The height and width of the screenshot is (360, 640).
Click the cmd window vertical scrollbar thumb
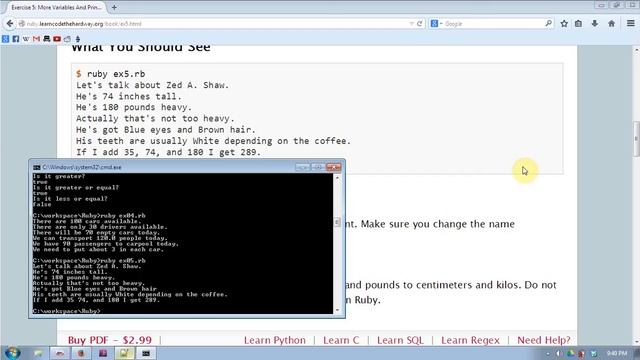click(337, 222)
